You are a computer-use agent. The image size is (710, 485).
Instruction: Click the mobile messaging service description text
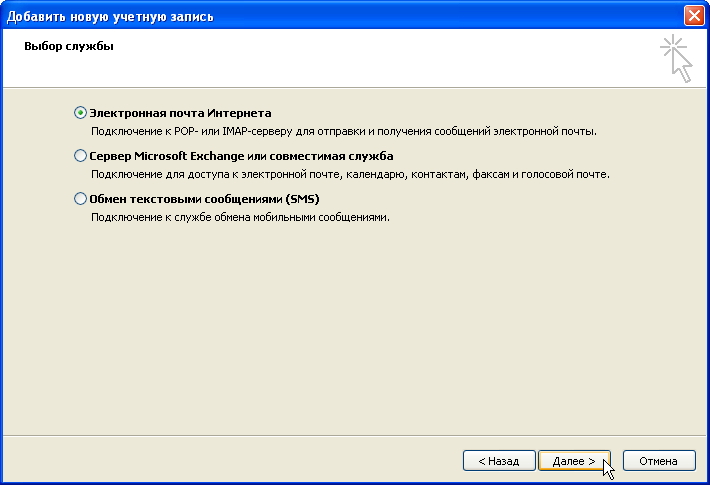240,217
